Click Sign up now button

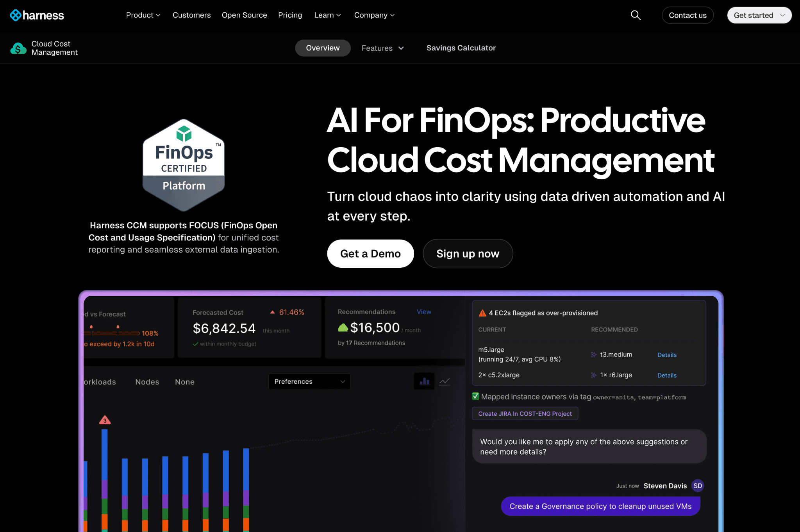[468, 254]
